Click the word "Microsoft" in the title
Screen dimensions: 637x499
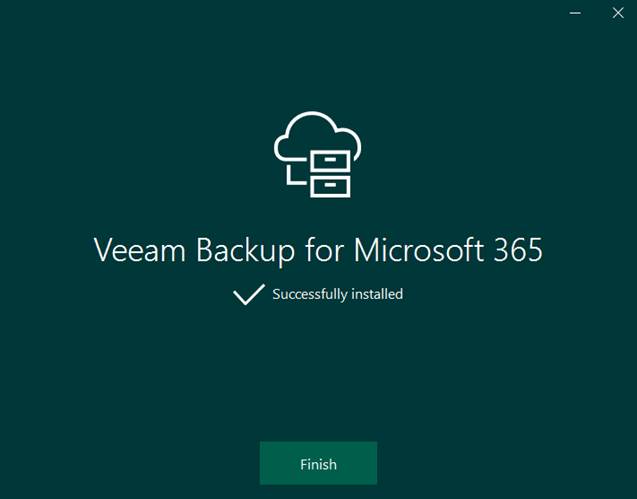[x=418, y=249]
